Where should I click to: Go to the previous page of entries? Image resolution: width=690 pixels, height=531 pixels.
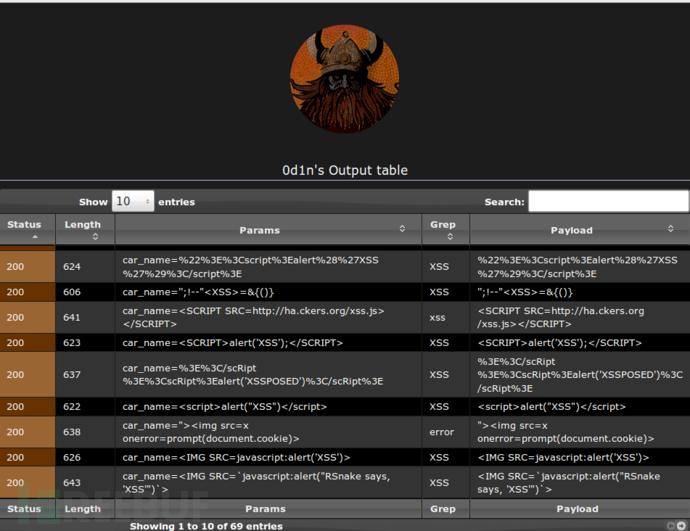671,526
